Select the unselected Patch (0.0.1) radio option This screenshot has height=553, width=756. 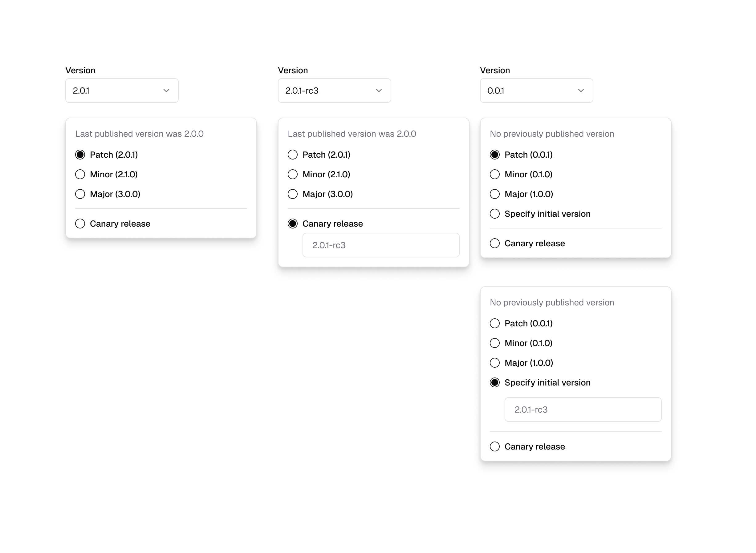[x=494, y=323]
